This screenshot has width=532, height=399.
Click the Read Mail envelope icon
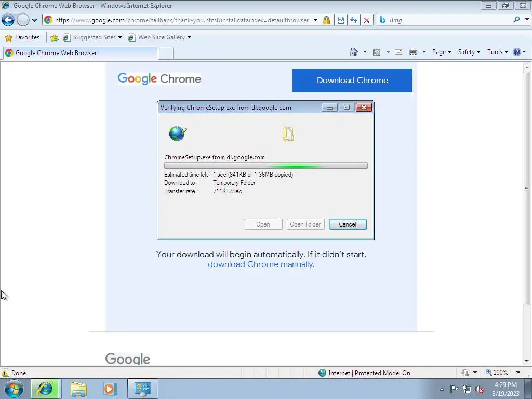[398, 52]
